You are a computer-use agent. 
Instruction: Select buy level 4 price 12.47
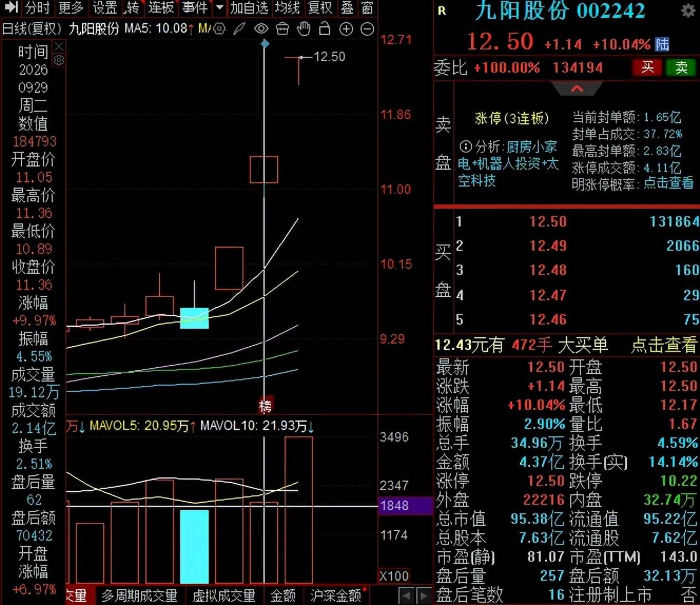click(548, 295)
